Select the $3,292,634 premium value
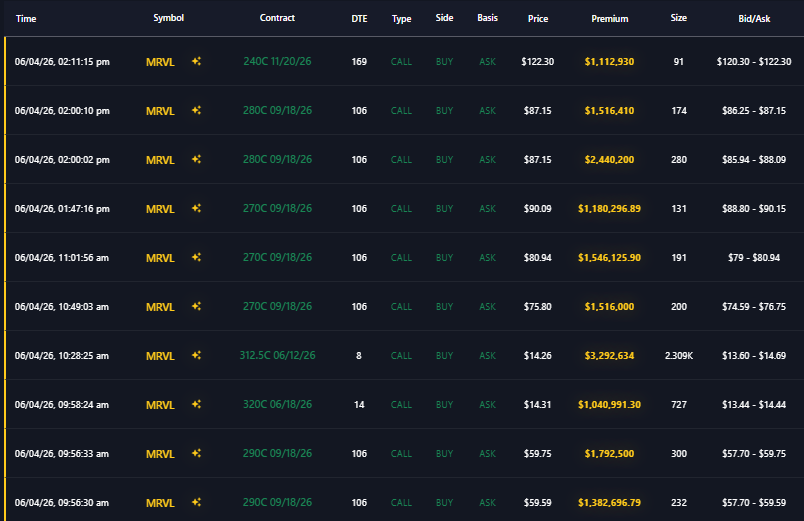The height and width of the screenshot is (521, 804). [609, 355]
